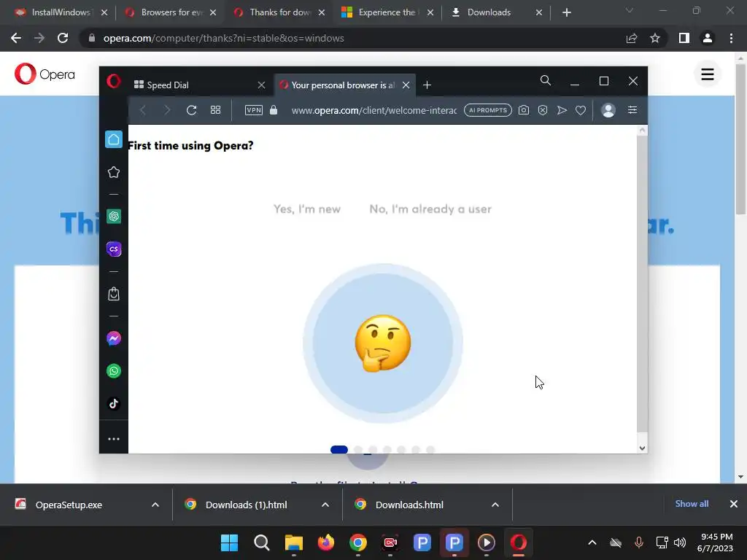
Task: Open ad blocker shield icon
Action: pyautogui.click(x=543, y=111)
